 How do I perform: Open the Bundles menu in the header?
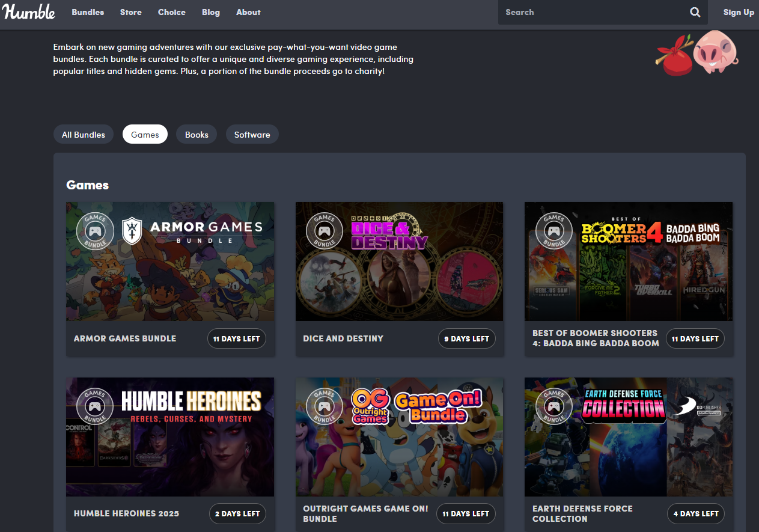pos(88,12)
